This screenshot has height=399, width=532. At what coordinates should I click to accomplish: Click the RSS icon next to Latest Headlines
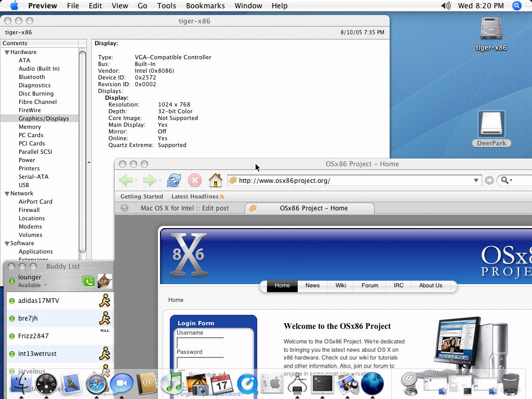click(222, 197)
